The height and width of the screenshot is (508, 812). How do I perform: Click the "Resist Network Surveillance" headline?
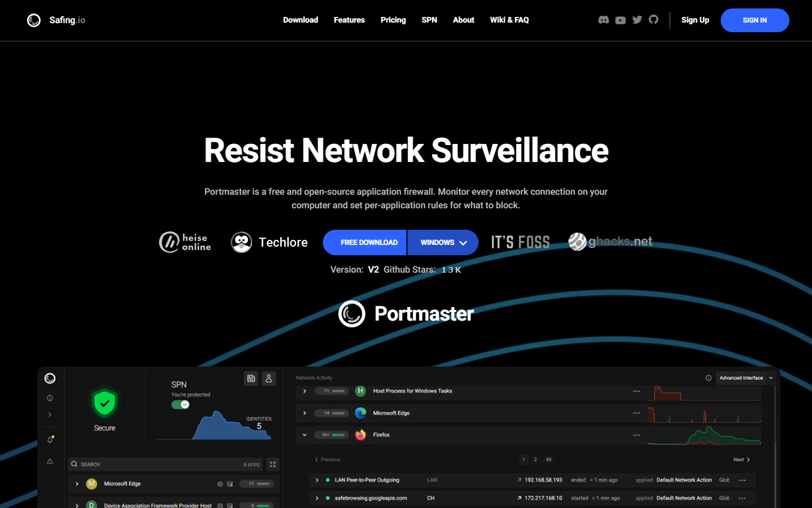(x=406, y=151)
